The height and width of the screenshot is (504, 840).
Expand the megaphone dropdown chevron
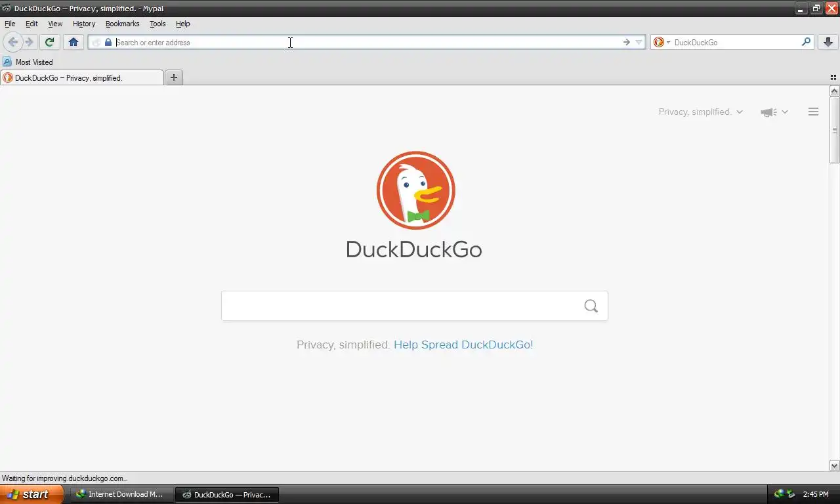[785, 112]
